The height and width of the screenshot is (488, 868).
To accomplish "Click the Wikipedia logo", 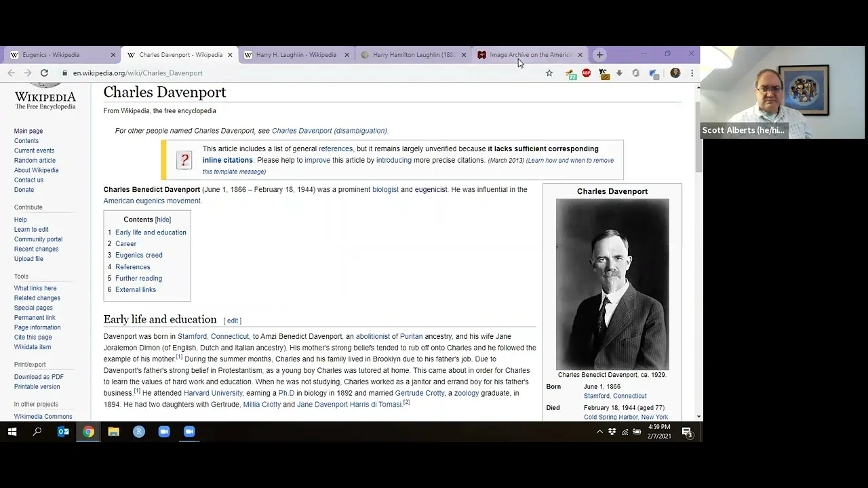I will pos(45,96).
